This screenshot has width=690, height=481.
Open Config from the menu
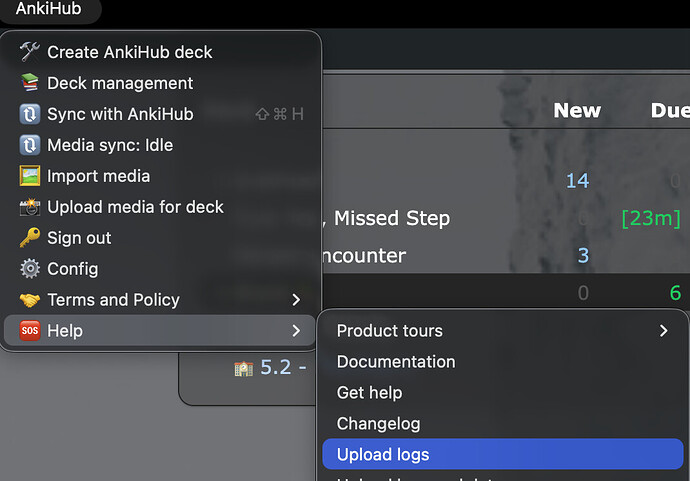pos(159,268)
